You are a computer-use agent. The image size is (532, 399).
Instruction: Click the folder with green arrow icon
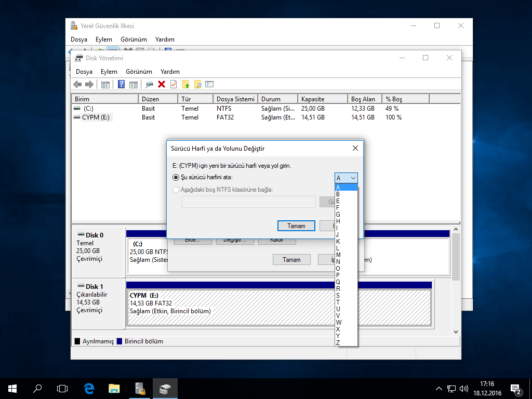[x=185, y=85]
